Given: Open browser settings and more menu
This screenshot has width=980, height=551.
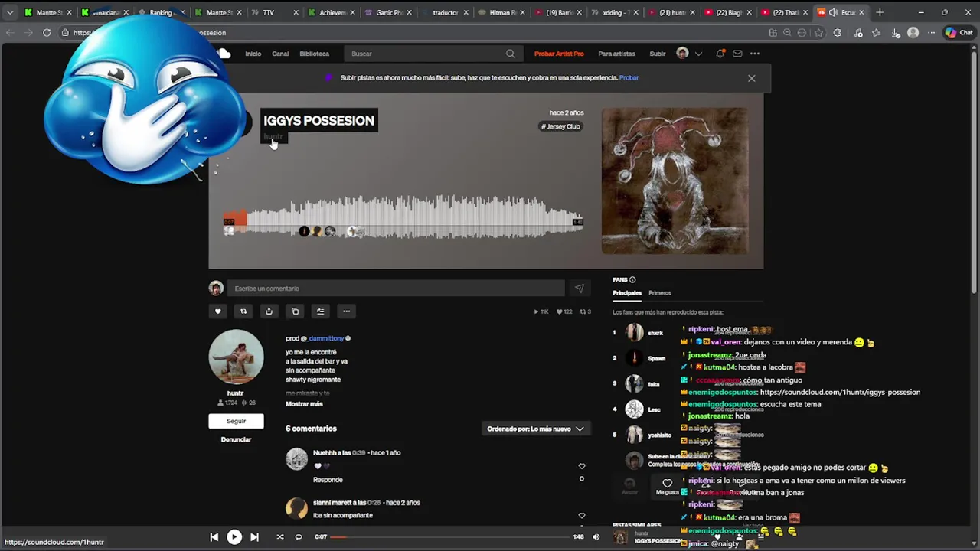Looking at the screenshot, I should point(931,33).
